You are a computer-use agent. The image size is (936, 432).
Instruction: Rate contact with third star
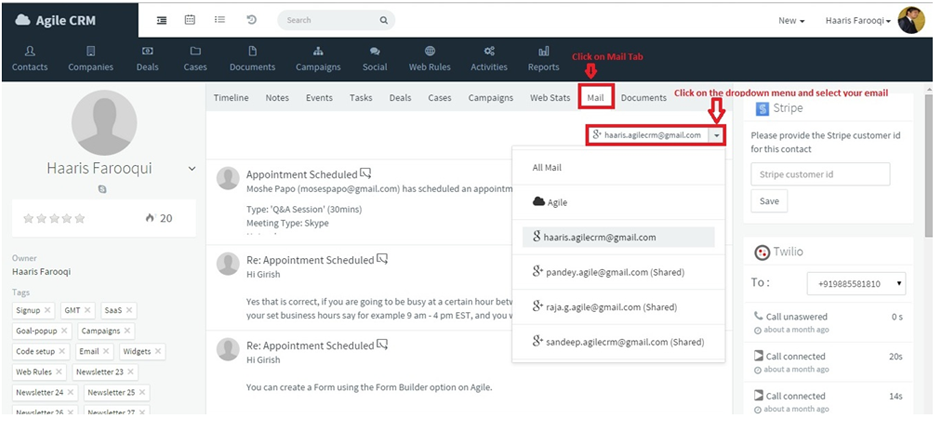point(54,218)
